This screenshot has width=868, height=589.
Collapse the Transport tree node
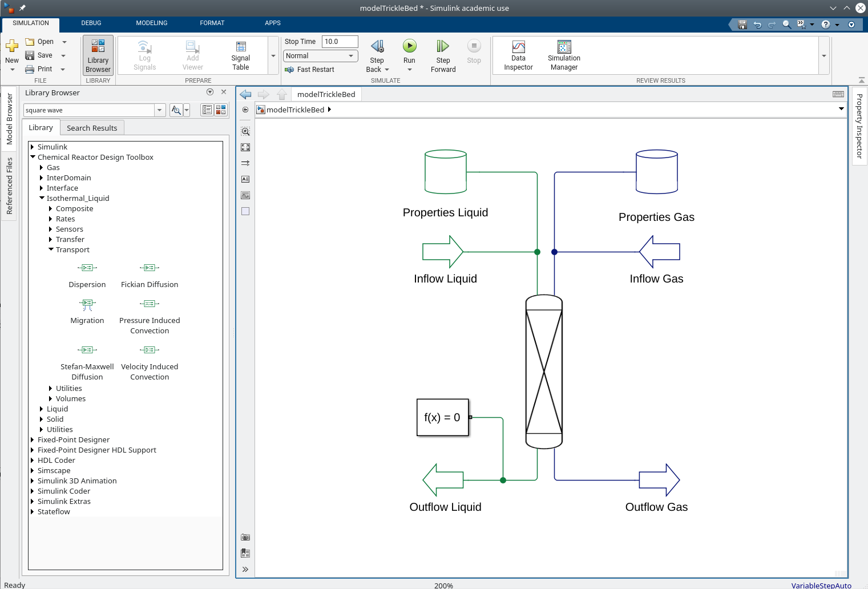pyautogui.click(x=51, y=249)
